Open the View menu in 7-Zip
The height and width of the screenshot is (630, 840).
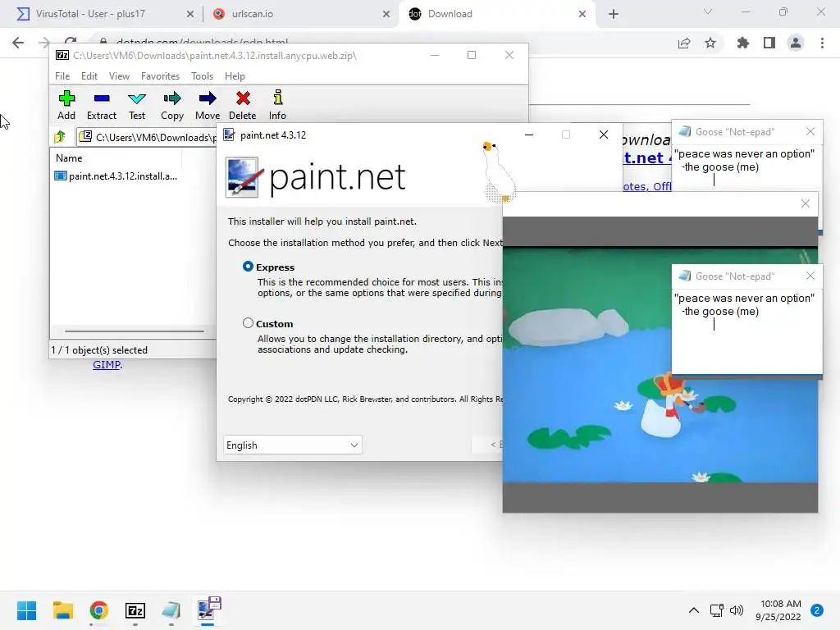pyautogui.click(x=119, y=76)
